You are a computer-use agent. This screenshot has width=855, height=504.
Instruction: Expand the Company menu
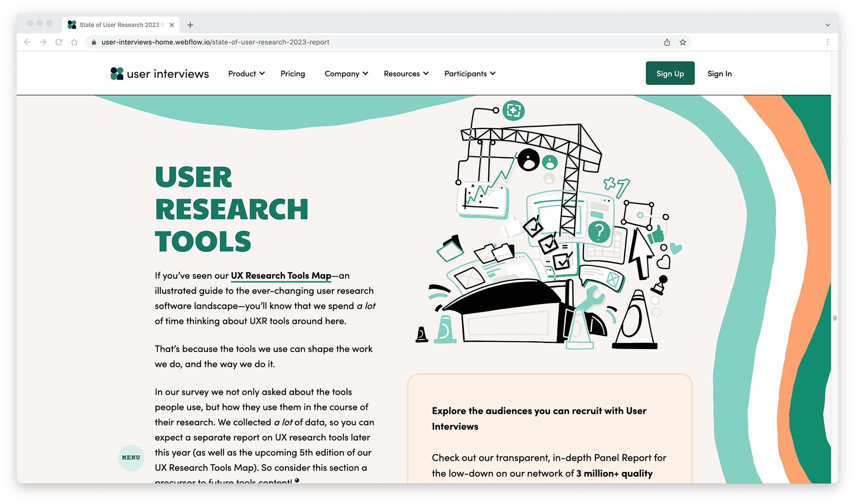click(x=346, y=73)
